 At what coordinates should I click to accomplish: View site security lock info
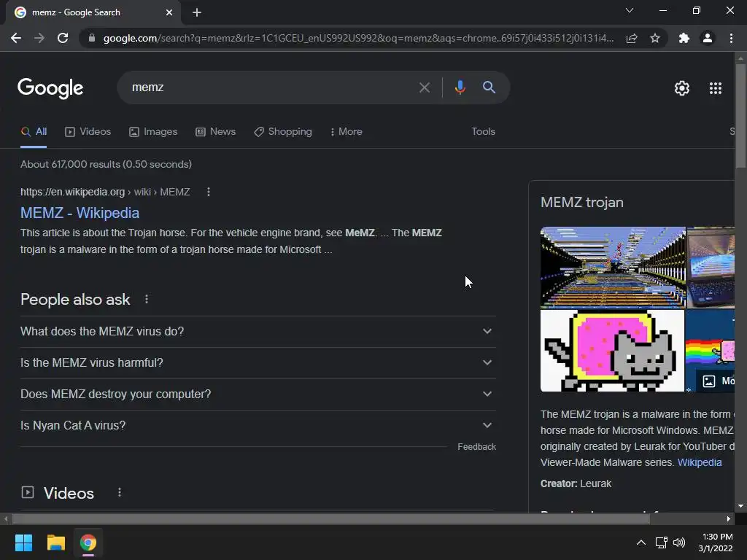[92, 38]
